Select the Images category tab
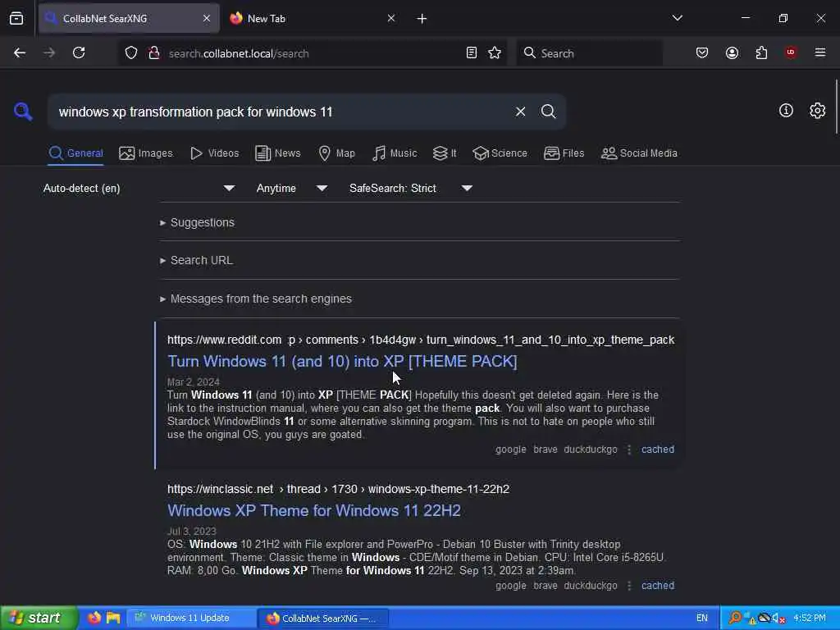840x630 pixels. [146, 153]
